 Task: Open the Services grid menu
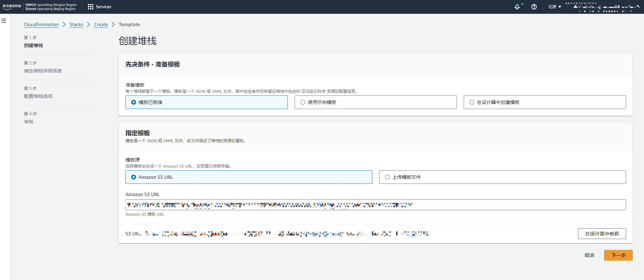[99, 7]
